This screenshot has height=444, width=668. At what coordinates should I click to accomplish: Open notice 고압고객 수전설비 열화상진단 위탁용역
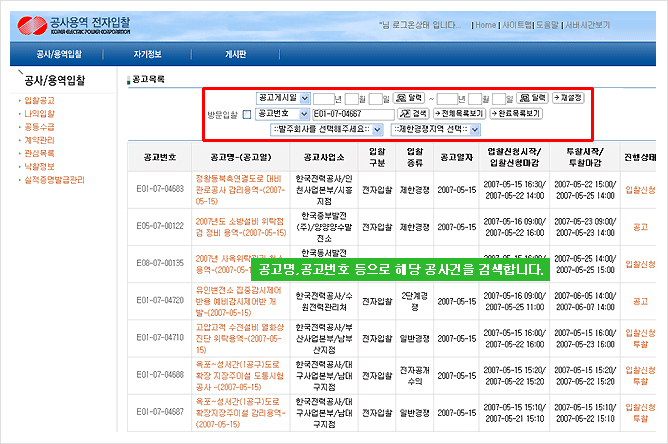click(240, 339)
